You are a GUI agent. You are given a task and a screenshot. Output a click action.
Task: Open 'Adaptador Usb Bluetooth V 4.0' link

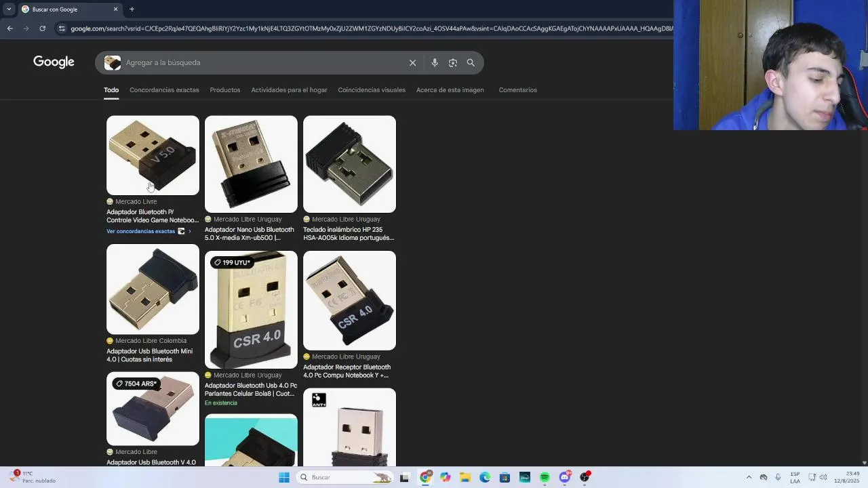tap(151, 462)
